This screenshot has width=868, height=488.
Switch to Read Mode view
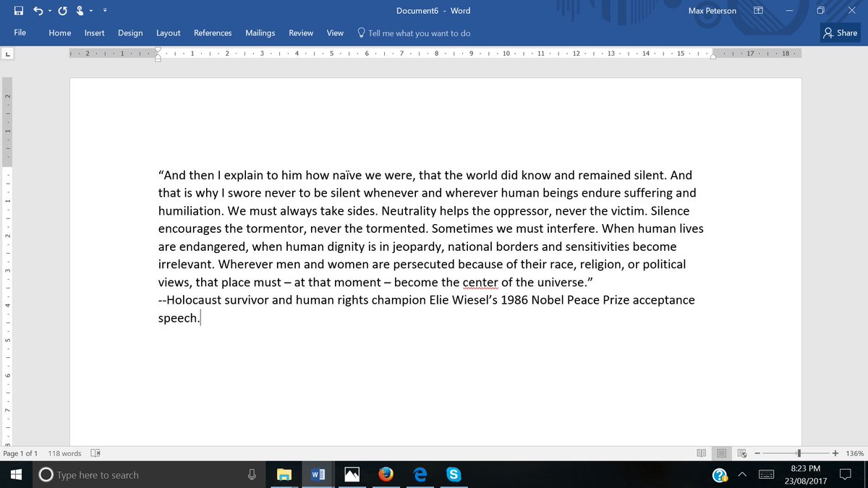click(x=701, y=453)
